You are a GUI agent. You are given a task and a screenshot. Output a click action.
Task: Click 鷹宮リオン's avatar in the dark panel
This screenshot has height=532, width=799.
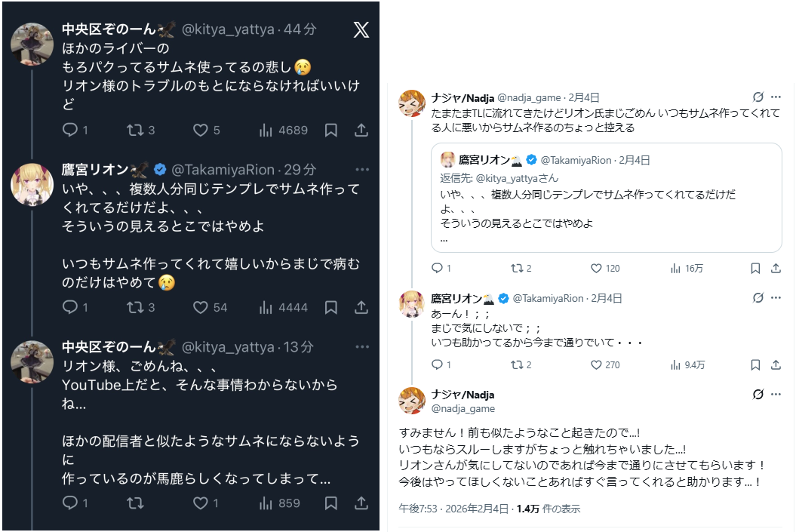tap(32, 183)
